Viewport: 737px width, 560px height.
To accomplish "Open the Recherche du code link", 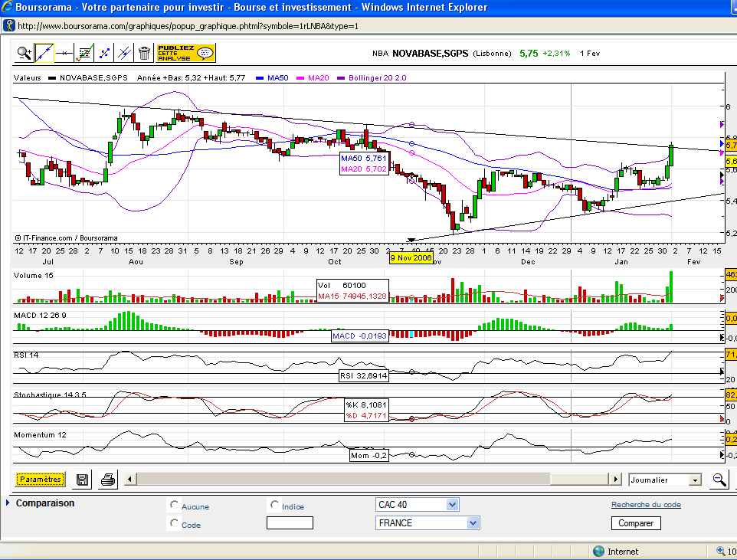I will (x=645, y=505).
